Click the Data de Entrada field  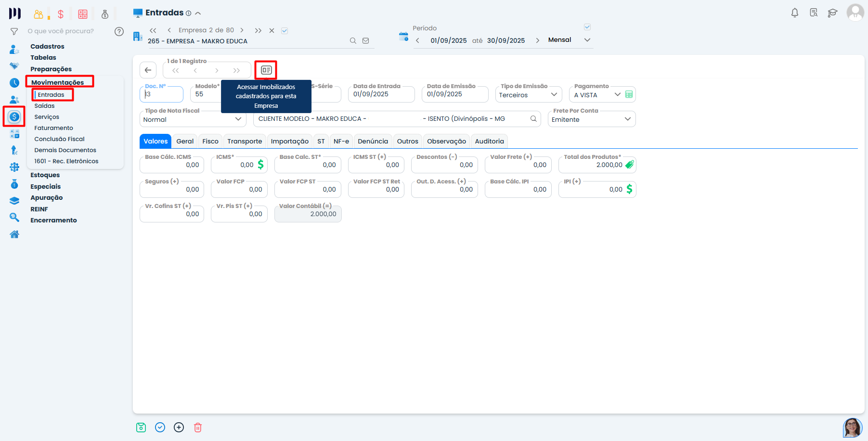tap(380, 94)
